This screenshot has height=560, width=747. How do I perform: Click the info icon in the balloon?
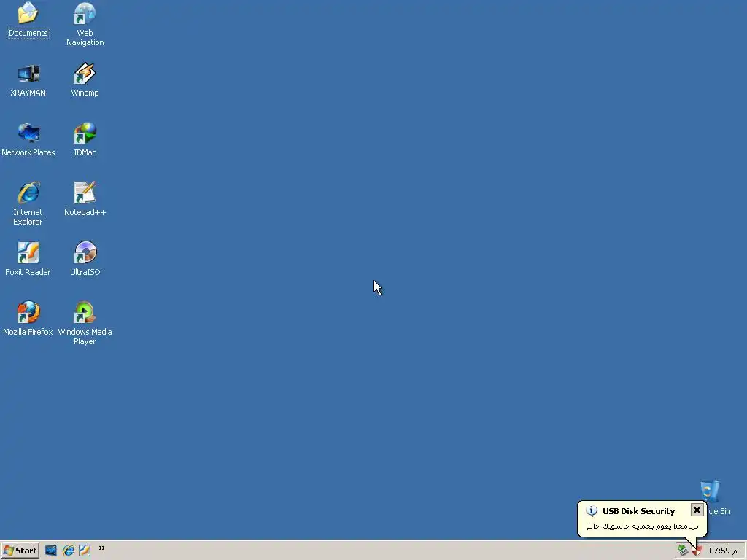[591, 511]
